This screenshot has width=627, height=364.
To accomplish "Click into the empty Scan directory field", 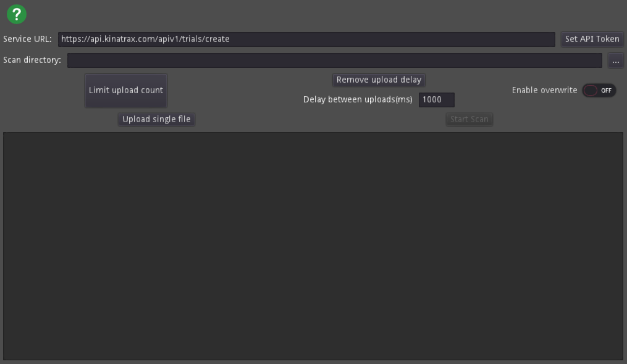I will (334, 60).
